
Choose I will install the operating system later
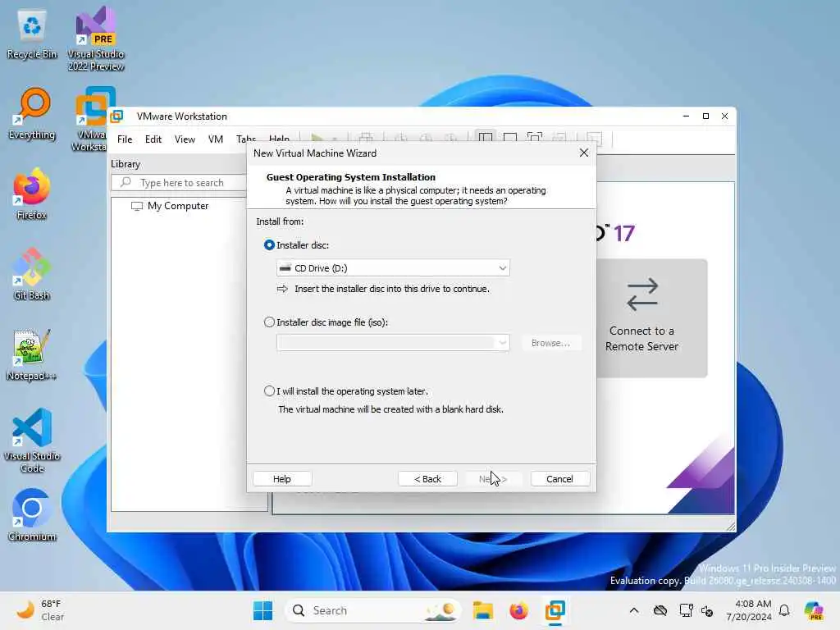[x=269, y=391]
